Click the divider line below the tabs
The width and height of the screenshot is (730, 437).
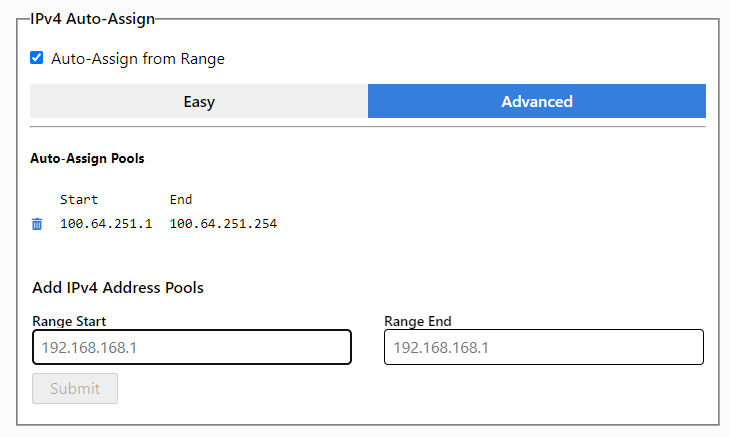pyautogui.click(x=368, y=127)
